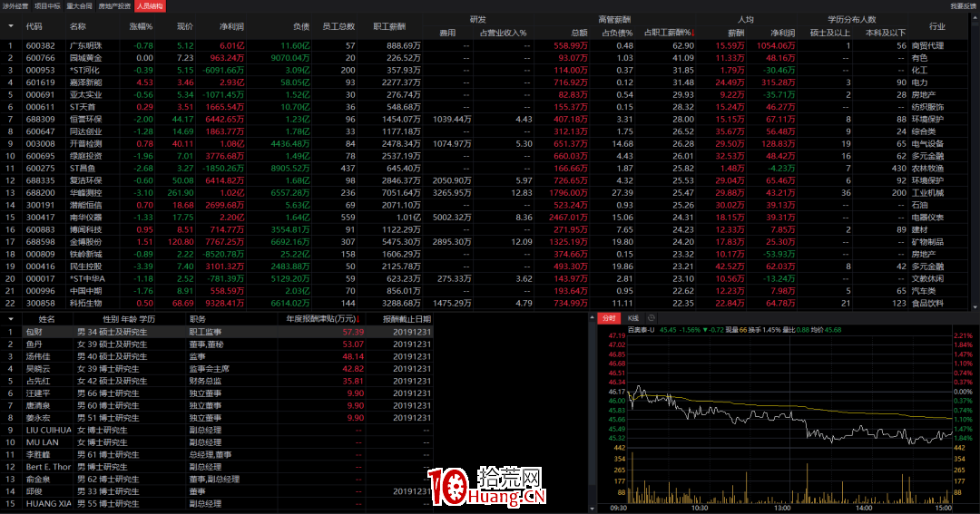980x514 pixels.
Task: Sort by 行业 column header
Action: pyautogui.click(x=936, y=26)
